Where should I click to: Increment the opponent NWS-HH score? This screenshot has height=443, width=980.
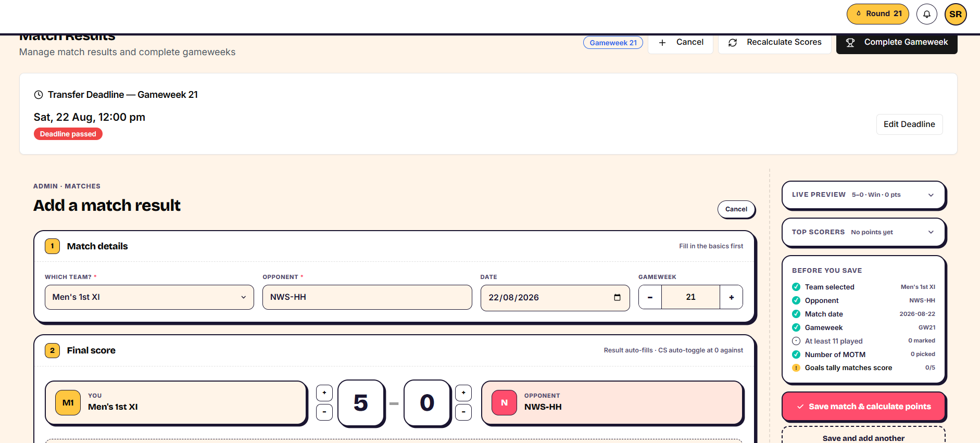click(463, 393)
